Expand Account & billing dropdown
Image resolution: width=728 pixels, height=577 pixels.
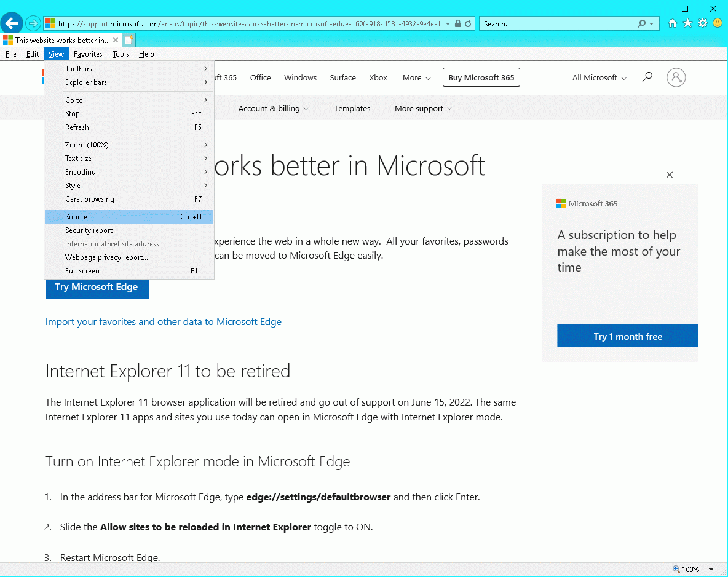coord(273,109)
